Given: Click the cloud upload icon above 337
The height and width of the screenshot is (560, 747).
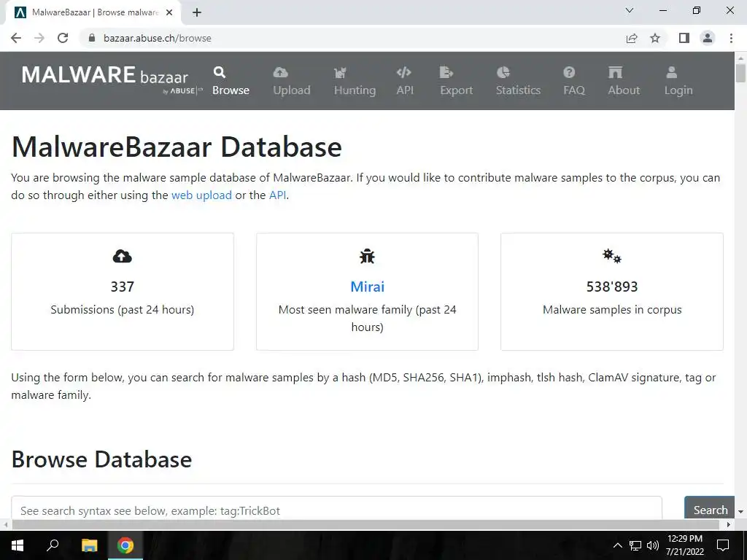Looking at the screenshot, I should pos(123,256).
